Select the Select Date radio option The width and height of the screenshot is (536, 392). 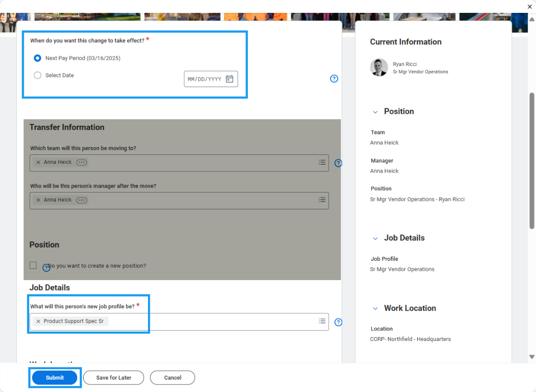click(37, 75)
